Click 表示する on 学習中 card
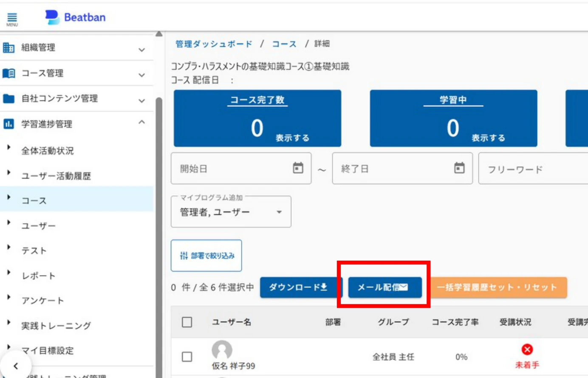This screenshot has width=588, height=378. (488, 138)
